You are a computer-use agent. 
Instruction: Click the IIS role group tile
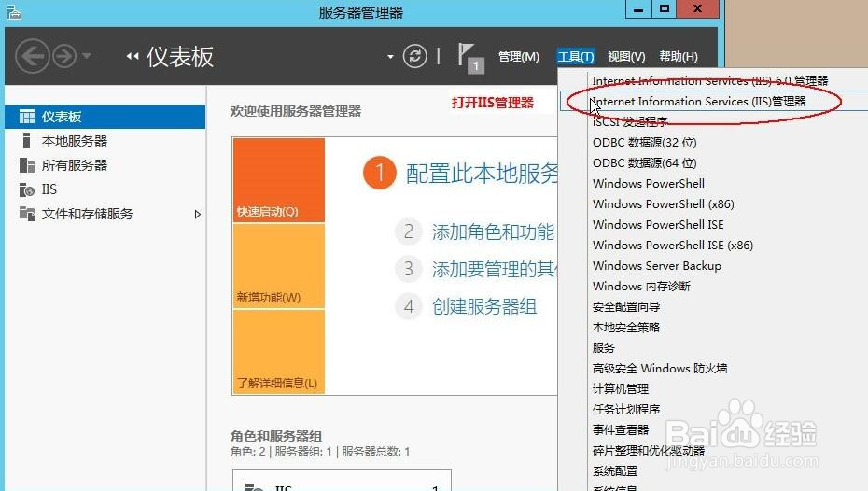click(x=342, y=480)
